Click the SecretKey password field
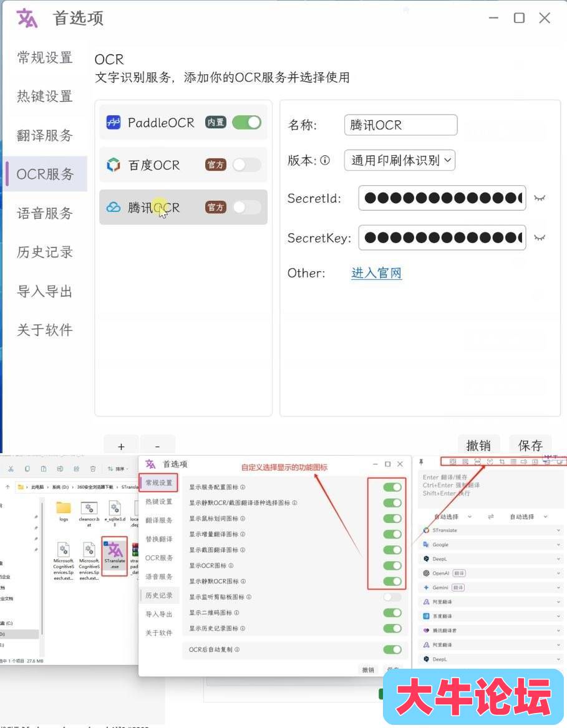 (442, 237)
